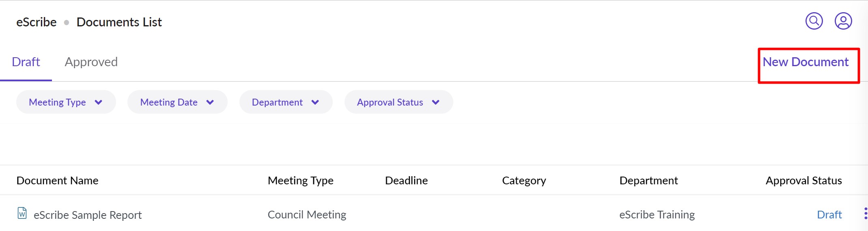Click the Department table column header
Screen dimensions: 868x231
pyautogui.click(x=648, y=181)
